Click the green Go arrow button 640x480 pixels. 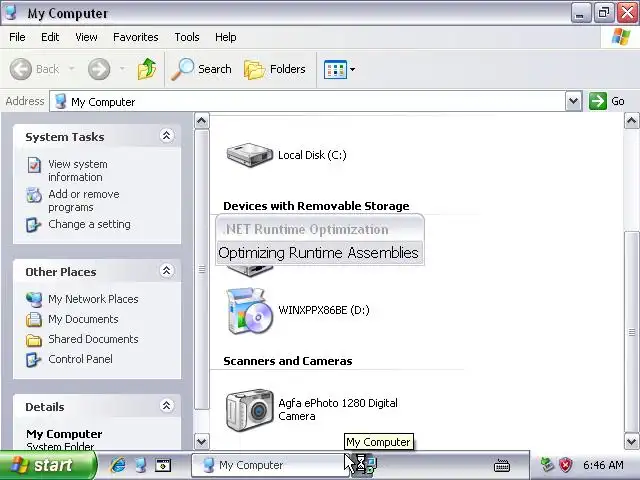598,101
